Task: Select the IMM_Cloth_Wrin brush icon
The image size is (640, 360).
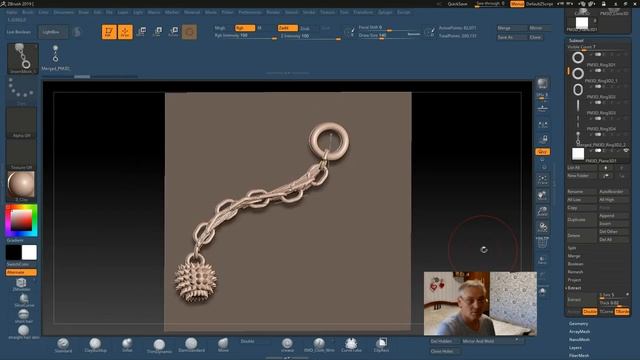Action: click(x=319, y=345)
